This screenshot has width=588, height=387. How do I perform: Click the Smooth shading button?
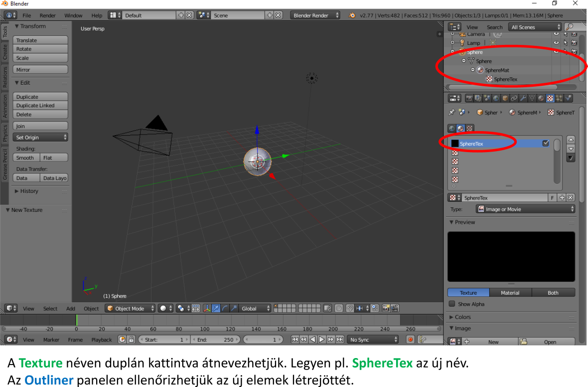coord(26,158)
